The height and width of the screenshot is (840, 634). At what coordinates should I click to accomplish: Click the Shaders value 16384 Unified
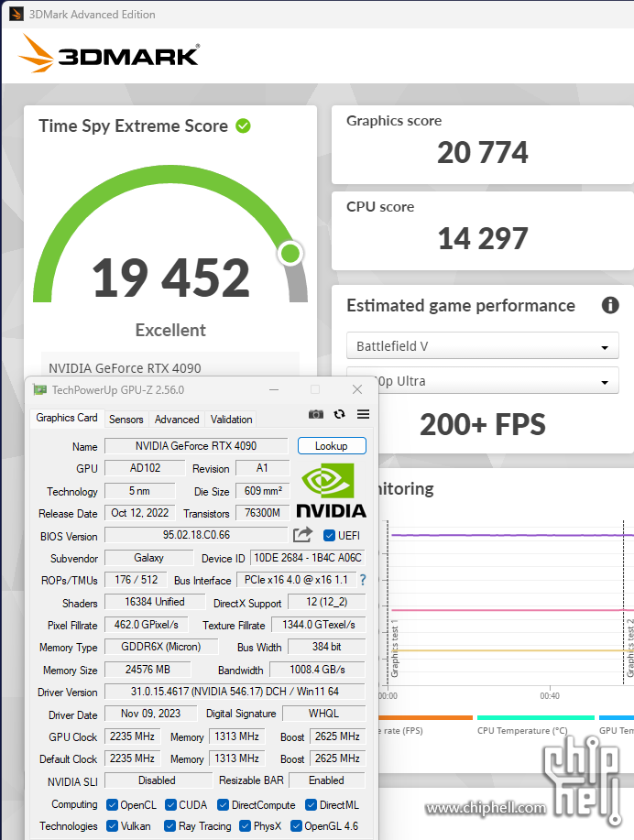(x=154, y=602)
